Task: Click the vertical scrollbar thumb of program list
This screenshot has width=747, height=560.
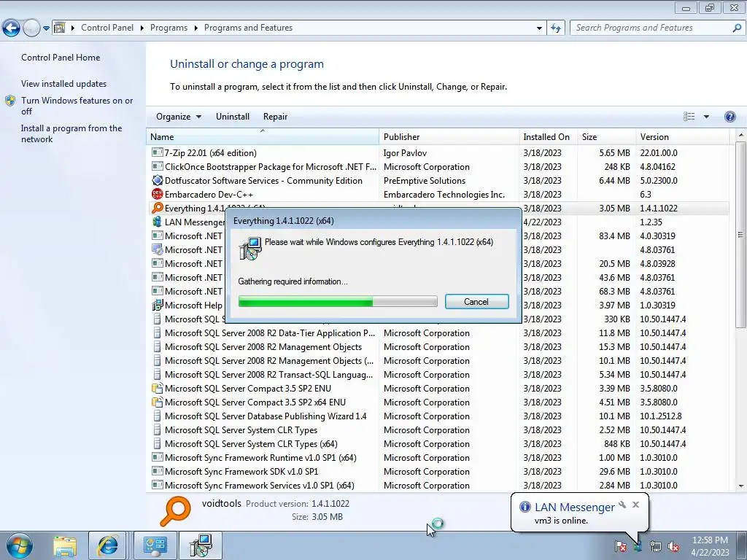Action: (x=740, y=235)
